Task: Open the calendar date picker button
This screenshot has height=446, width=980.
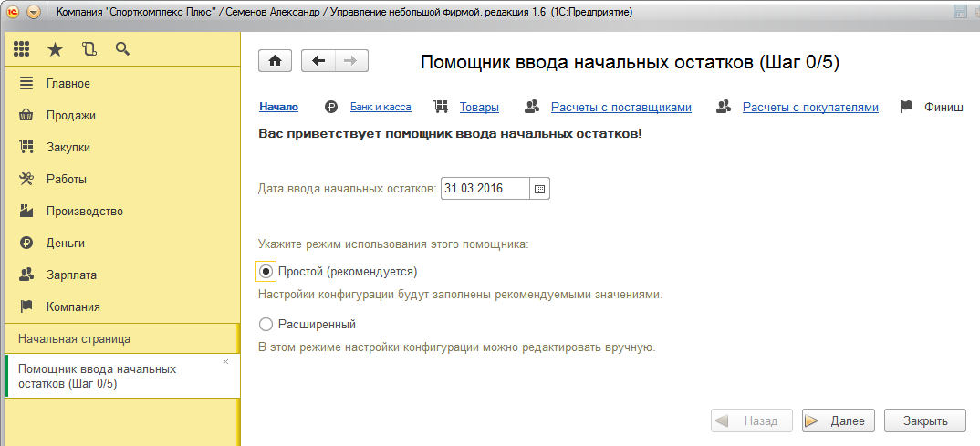Action: pyautogui.click(x=540, y=188)
